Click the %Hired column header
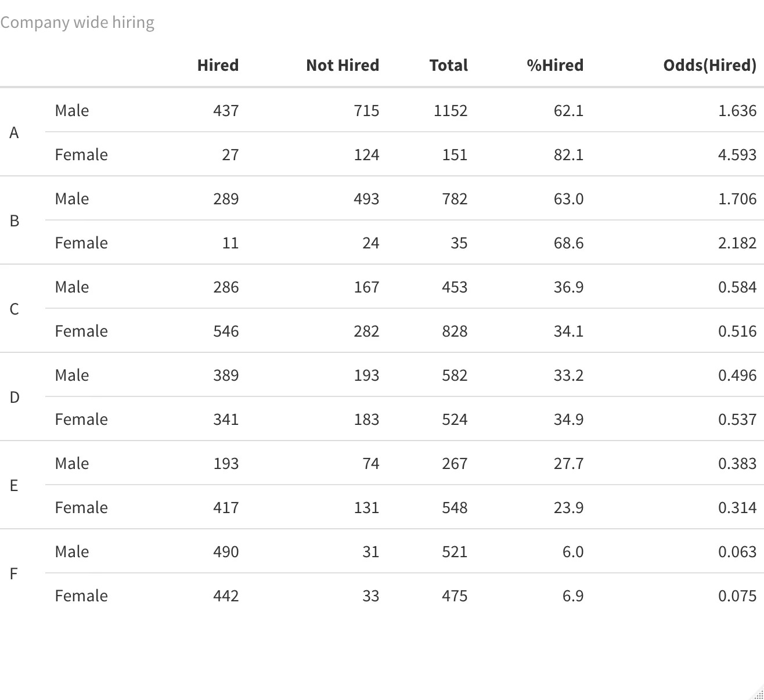 tap(555, 65)
